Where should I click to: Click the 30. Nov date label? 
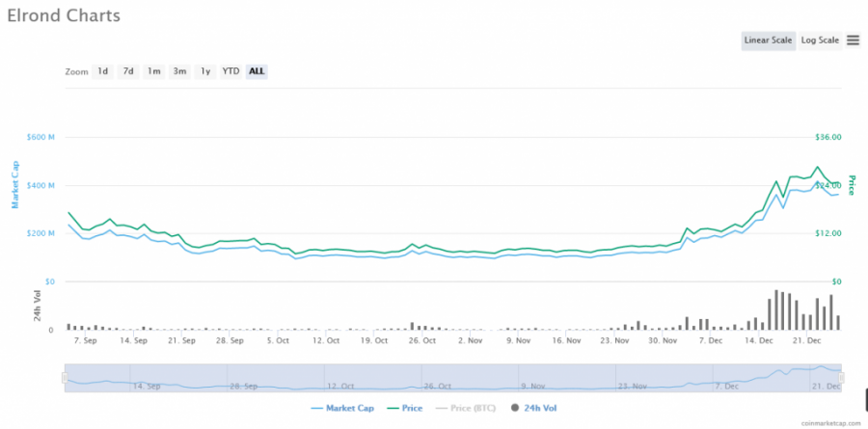664,341
